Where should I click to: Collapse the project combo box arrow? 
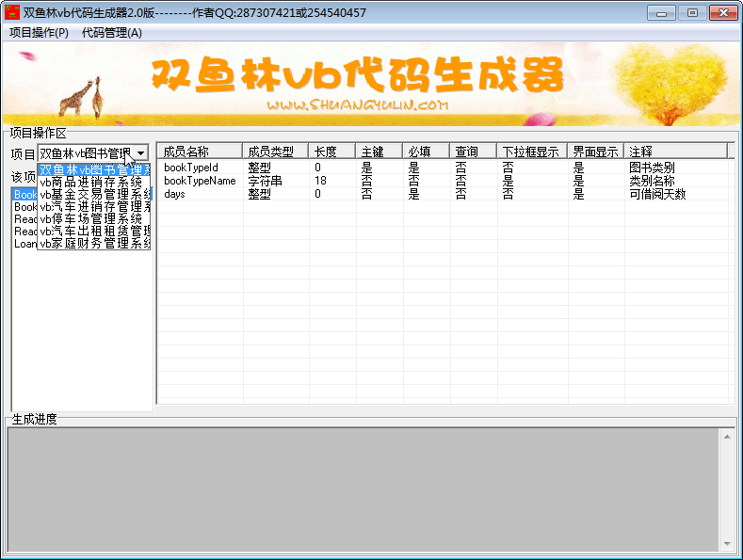coord(140,153)
